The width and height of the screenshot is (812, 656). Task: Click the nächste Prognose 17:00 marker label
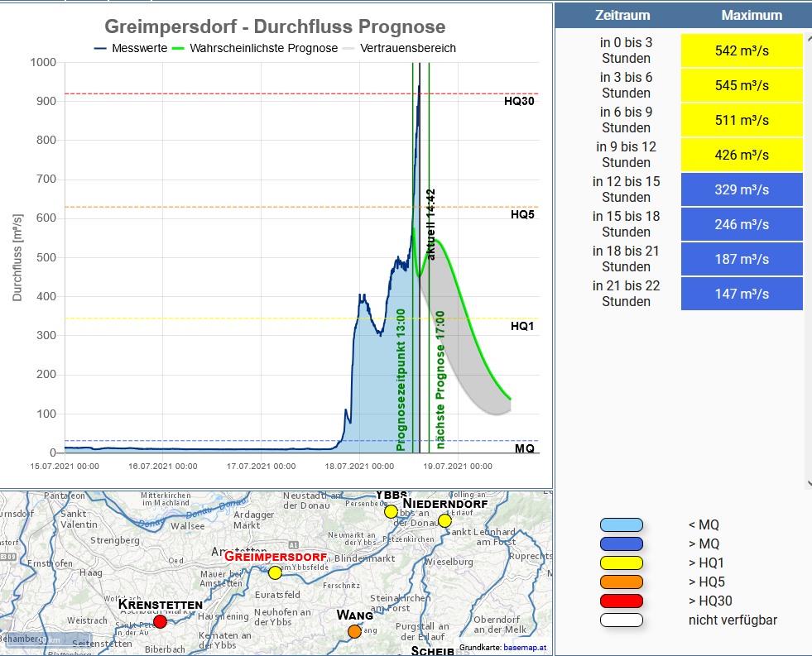[440, 381]
